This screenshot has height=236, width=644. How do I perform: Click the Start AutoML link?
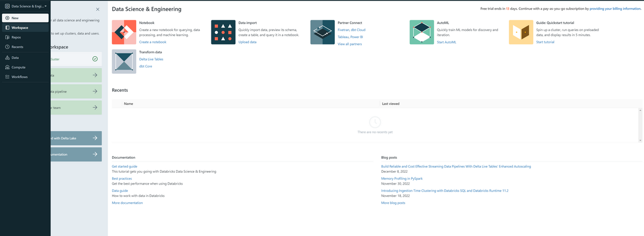pos(447,42)
